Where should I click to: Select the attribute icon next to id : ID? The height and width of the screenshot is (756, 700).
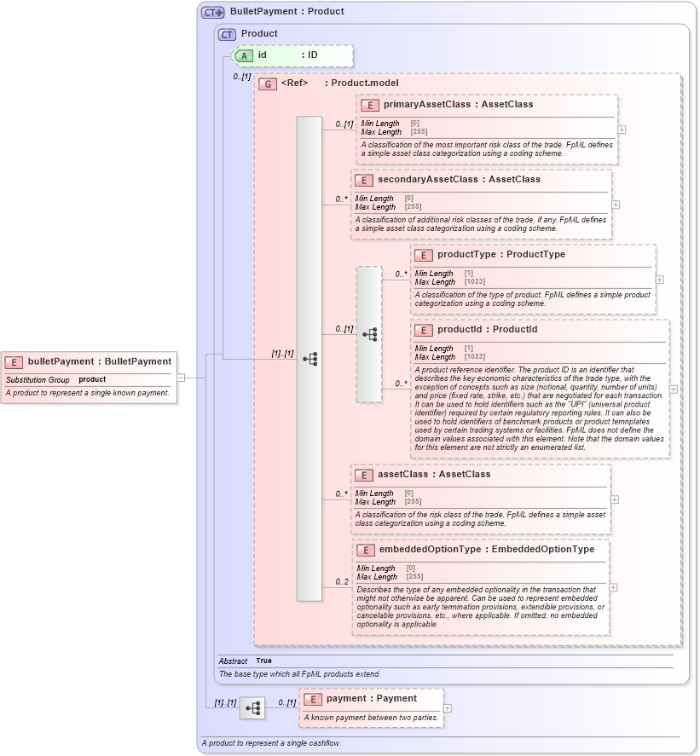[x=242, y=55]
